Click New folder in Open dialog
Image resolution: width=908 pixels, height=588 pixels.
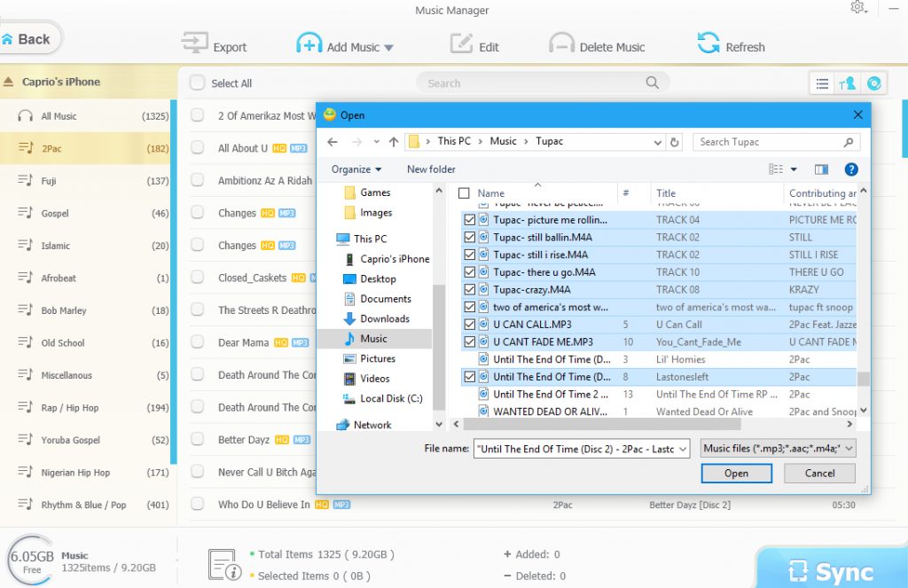[x=431, y=169]
